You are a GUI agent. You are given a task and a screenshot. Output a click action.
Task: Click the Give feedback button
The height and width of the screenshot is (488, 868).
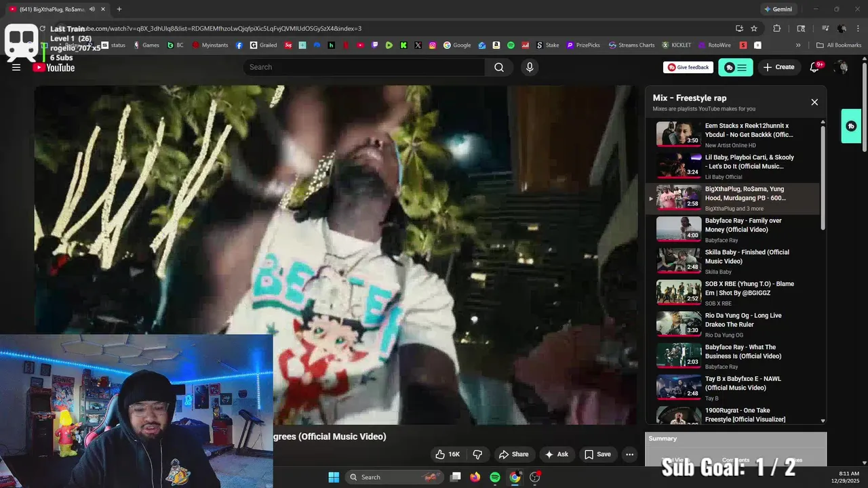(688, 67)
